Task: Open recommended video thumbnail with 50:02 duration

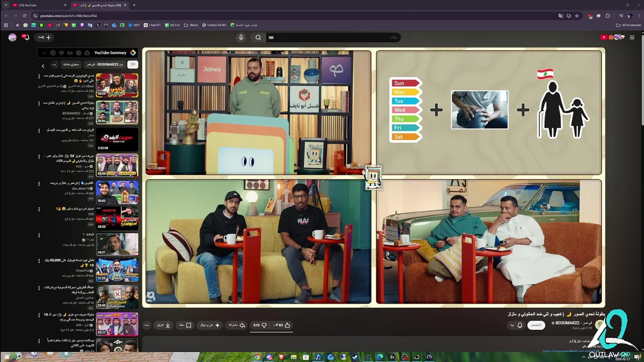Action: point(117,193)
